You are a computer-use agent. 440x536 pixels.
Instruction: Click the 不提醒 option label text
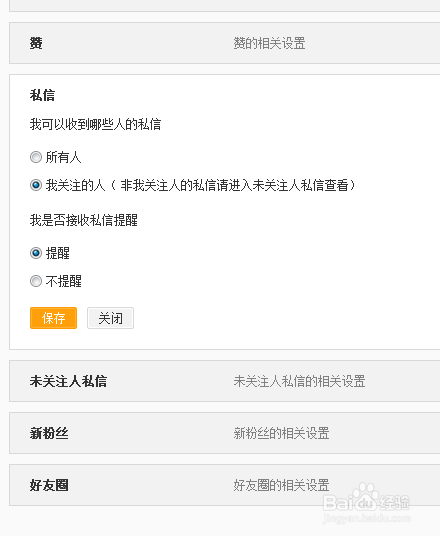pos(64,281)
